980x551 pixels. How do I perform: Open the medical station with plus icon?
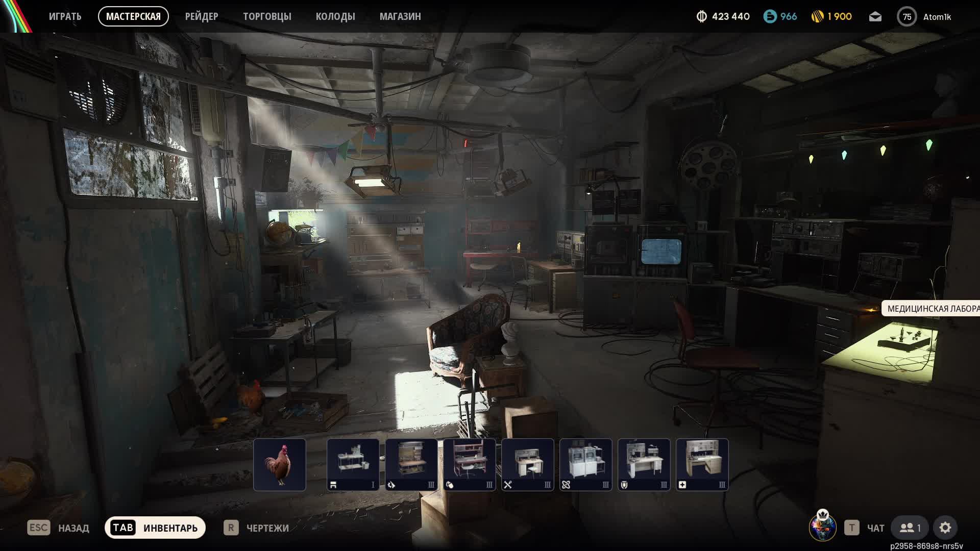(702, 464)
